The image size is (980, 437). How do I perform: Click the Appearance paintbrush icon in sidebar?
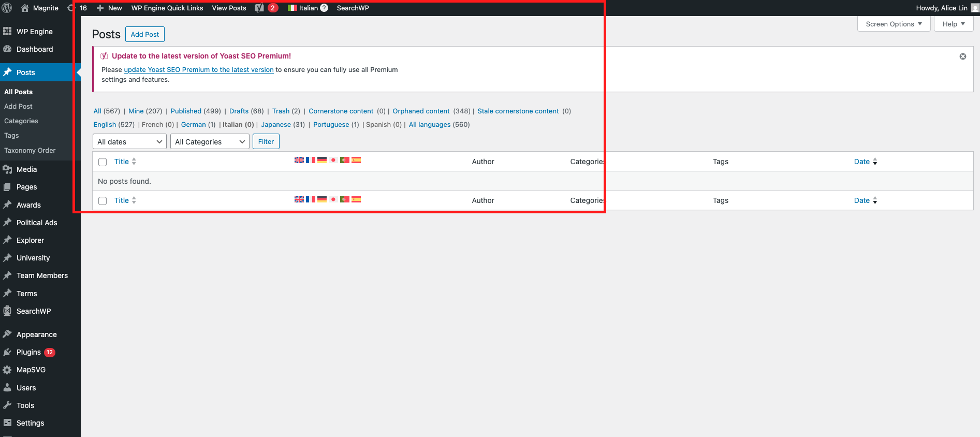[x=7, y=334]
